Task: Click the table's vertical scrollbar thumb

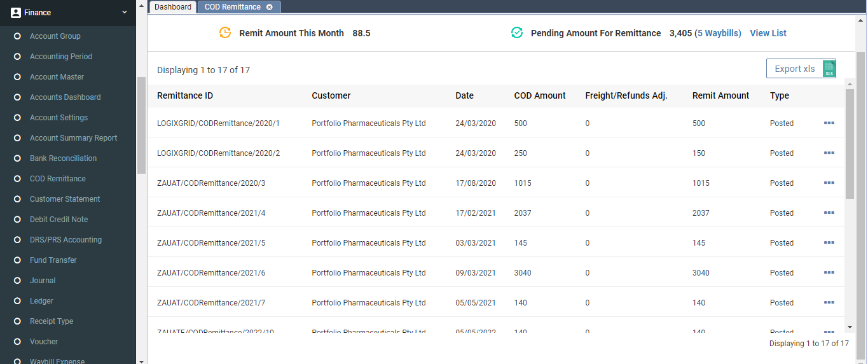Action: 850,143
